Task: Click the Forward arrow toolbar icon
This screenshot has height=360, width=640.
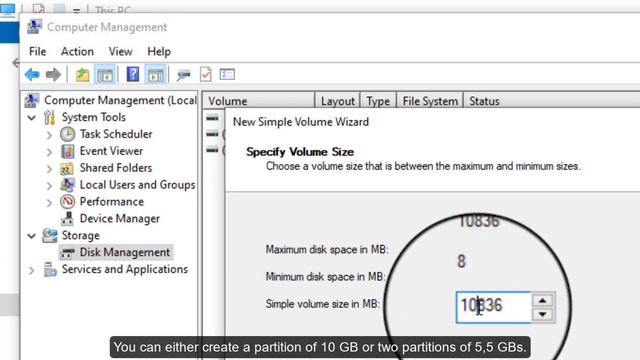Action: [53, 75]
